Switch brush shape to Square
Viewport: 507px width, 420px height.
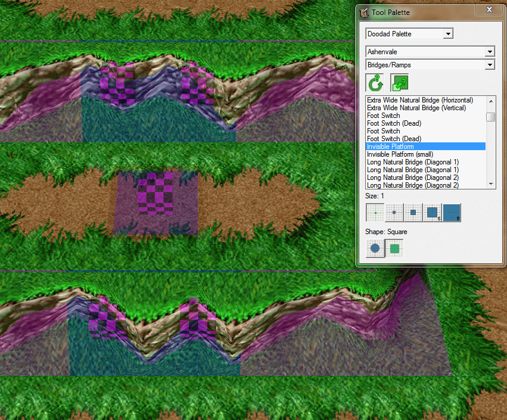tap(394, 248)
